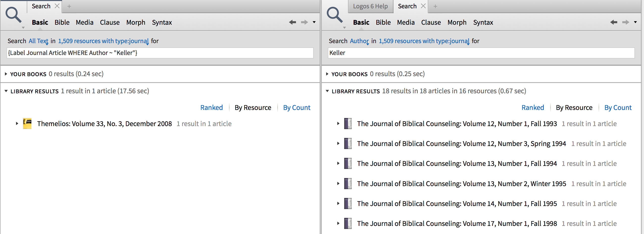Expand Volume 12, Number 3, Spring 1994 result
644x234 pixels.
[x=338, y=143]
